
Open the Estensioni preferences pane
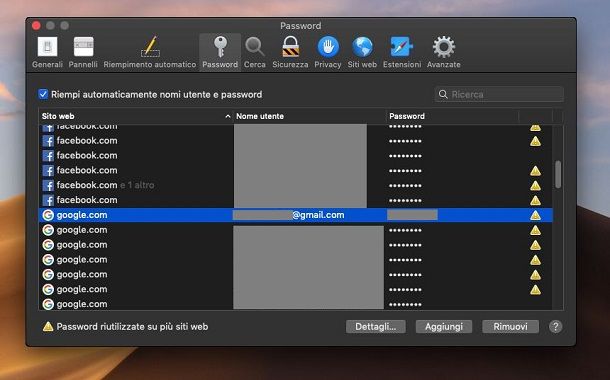pos(402,53)
